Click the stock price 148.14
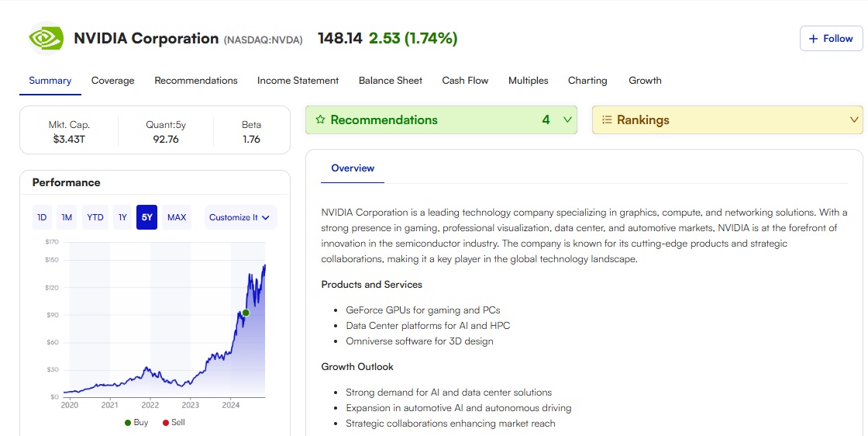868x436 pixels. (340, 38)
